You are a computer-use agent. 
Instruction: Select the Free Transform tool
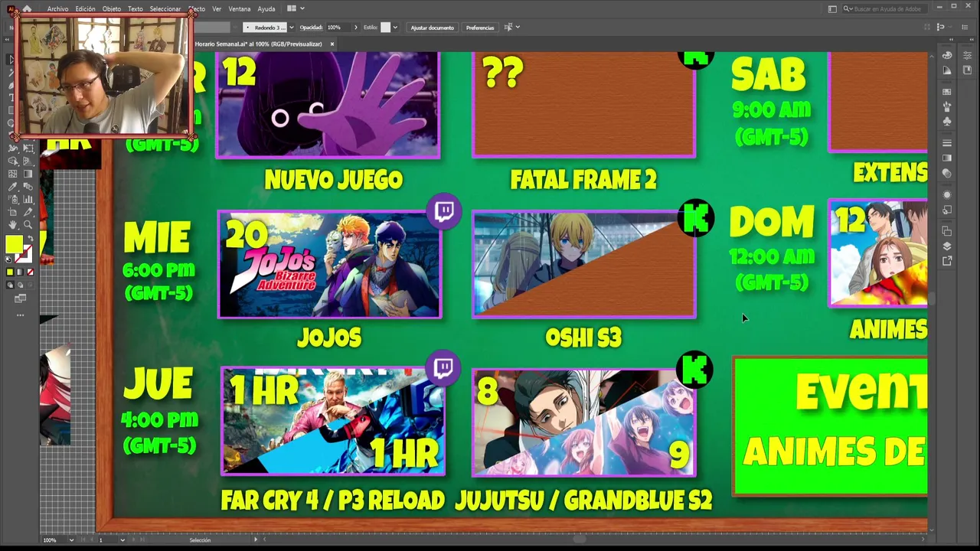click(28, 148)
